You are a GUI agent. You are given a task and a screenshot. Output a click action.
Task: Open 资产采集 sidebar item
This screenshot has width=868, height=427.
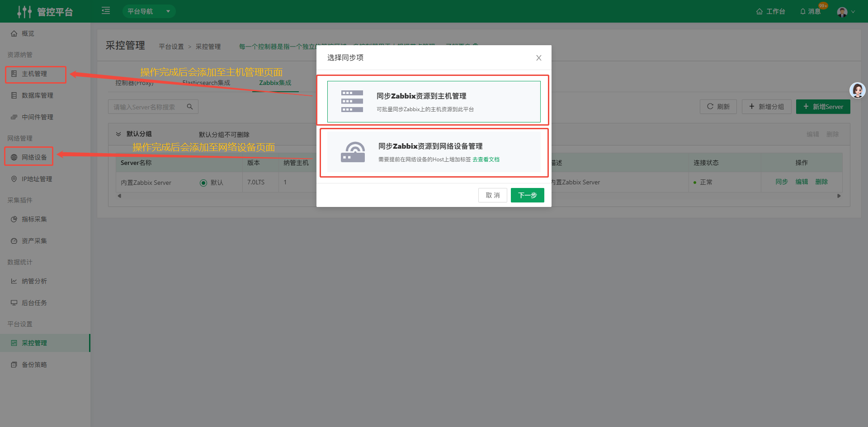[45, 241]
